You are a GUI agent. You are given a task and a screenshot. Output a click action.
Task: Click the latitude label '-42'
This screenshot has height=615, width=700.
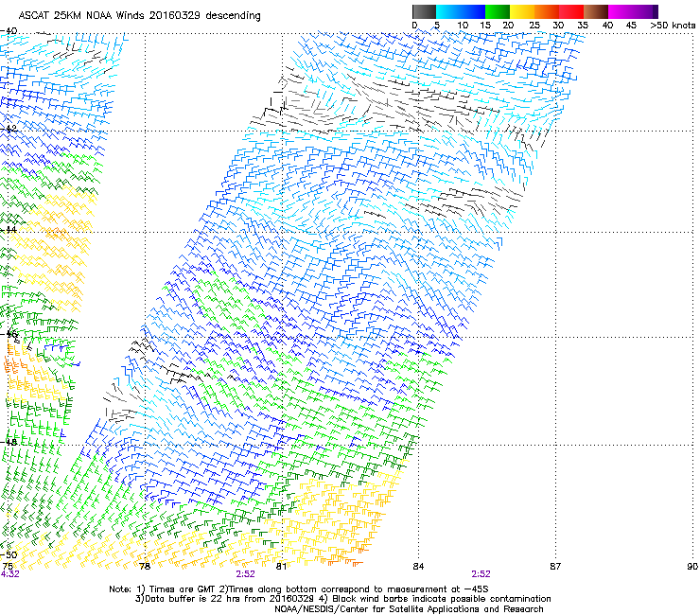click(9, 129)
